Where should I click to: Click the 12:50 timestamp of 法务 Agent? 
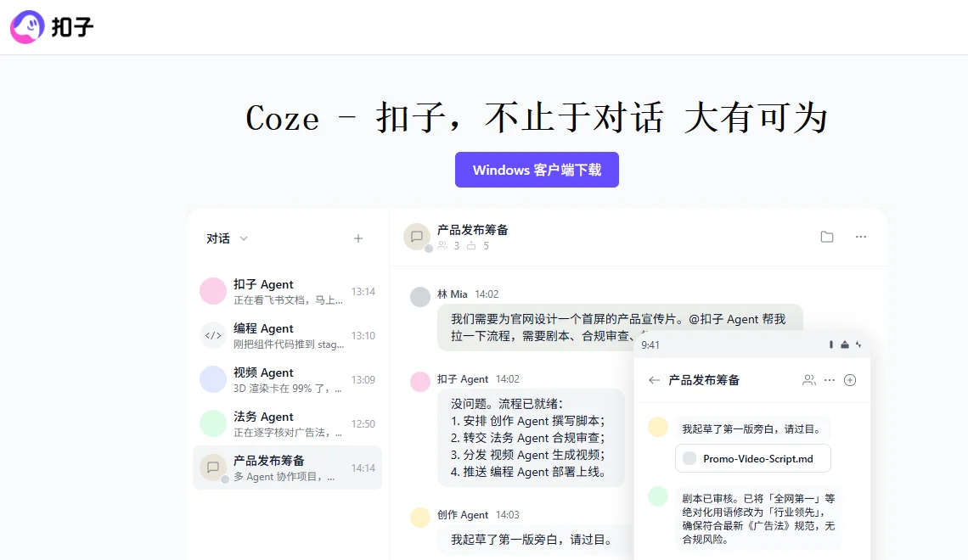[x=363, y=423]
